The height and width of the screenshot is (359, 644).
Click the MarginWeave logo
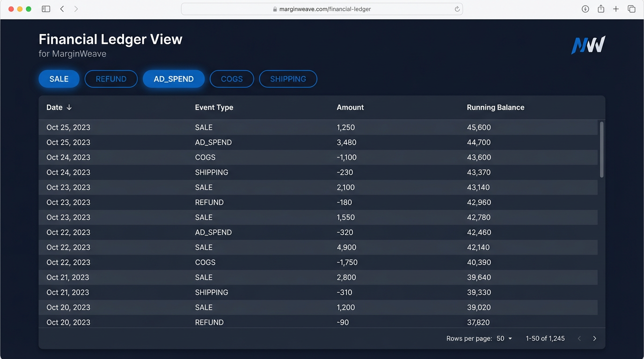588,44
